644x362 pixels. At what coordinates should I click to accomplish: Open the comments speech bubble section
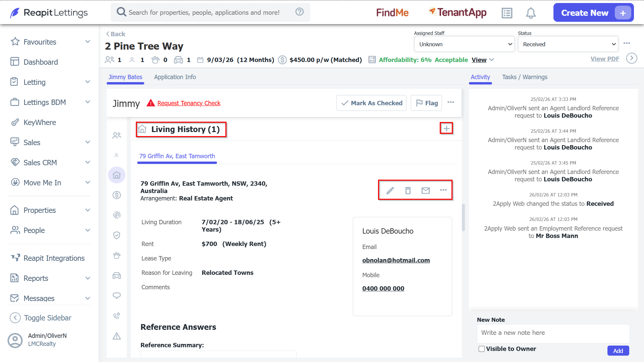coord(117,296)
